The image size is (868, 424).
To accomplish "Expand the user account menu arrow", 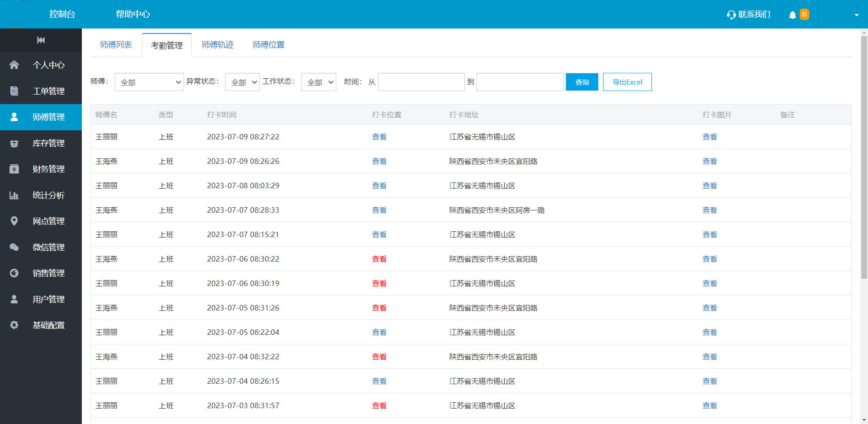I will (x=856, y=15).
